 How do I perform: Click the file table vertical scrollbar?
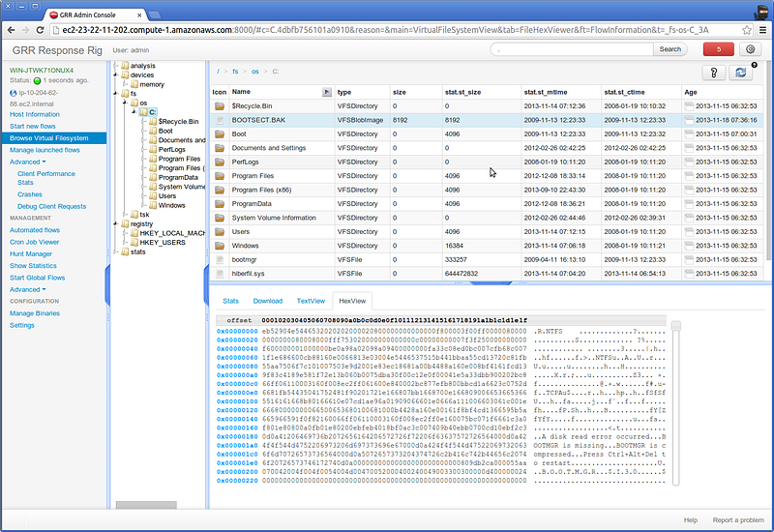[768, 163]
